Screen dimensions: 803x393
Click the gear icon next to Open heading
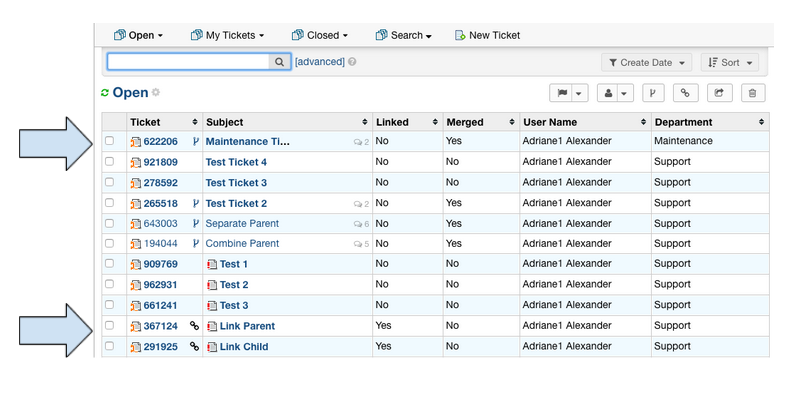pyautogui.click(x=156, y=92)
